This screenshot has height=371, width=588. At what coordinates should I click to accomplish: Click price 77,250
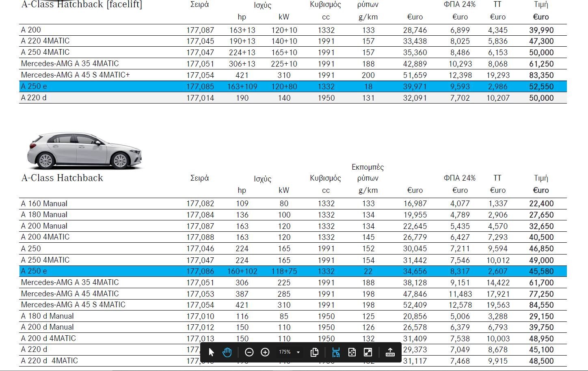tap(541, 294)
